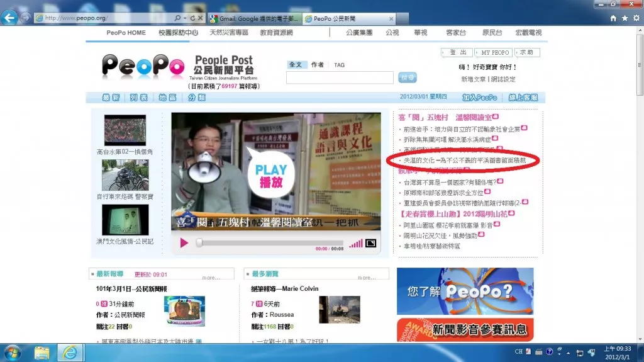
Task: Open 101年3月1日--公民新聞報 article title
Action: pos(131,289)
